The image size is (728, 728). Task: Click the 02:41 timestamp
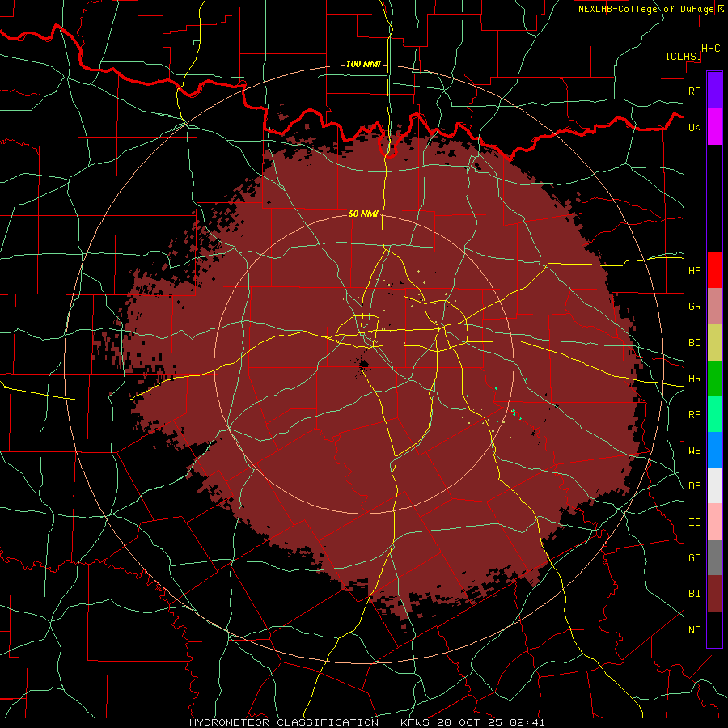(x=527, y=722)
